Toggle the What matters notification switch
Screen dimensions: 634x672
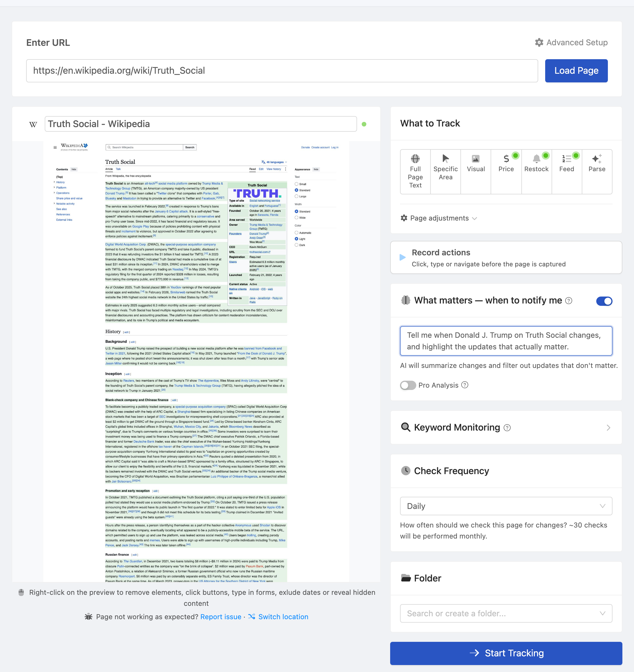604,301
